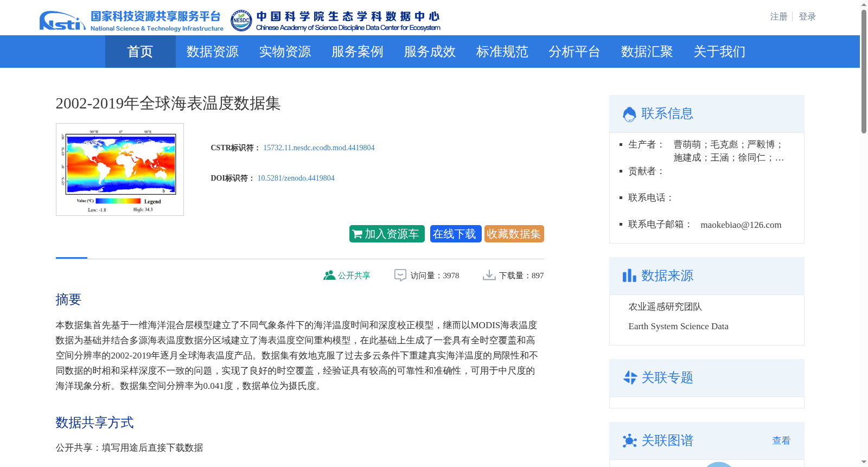Click the 访问量：3978 text
Image resolution: width=868 pixels, height=467 pixels.
(x=435, y=276)
